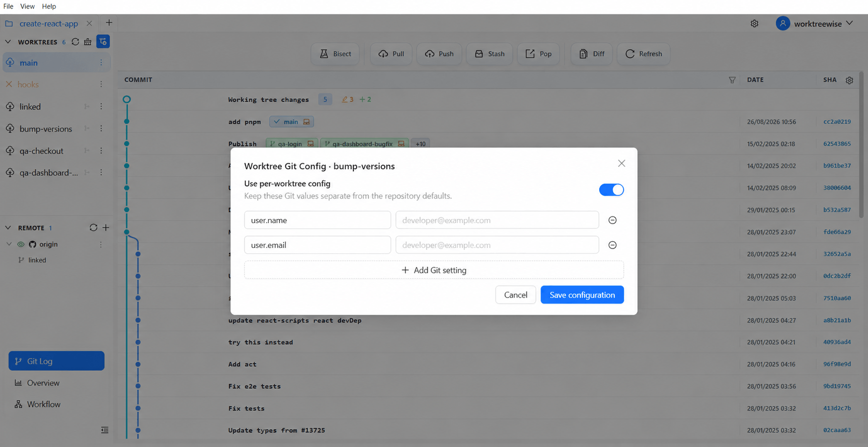Image resolution: width=868 pixels, height=447 pixels.
Task: Open the commit filter funnel icon
Action: point(732,80)
